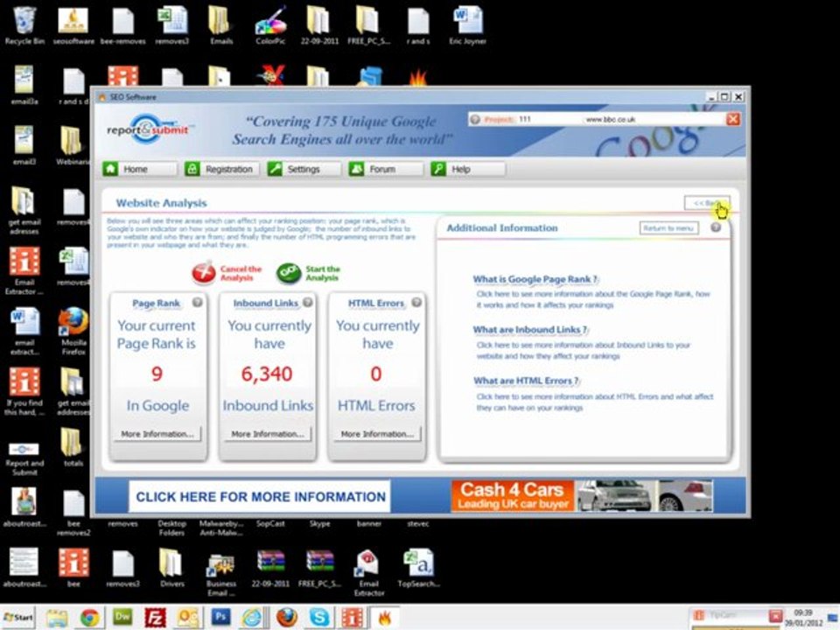Click More Information under HTML Errors
840x630 pixels.
click(x=377, y=434)
